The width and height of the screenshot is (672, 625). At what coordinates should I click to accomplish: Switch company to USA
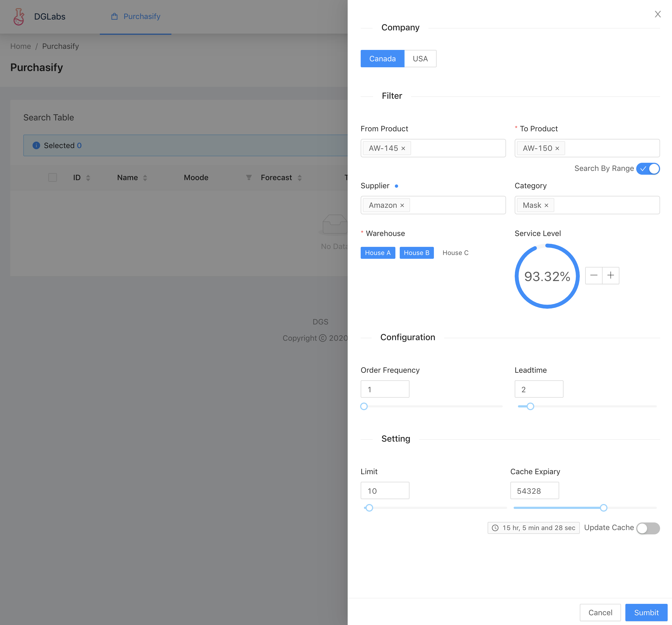420,59
